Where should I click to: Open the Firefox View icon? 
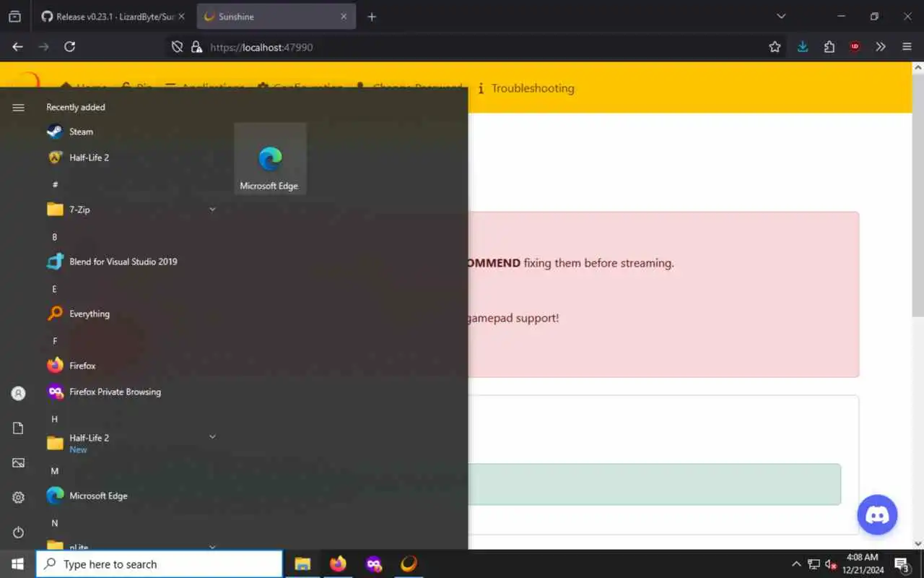tap(14, 17)
